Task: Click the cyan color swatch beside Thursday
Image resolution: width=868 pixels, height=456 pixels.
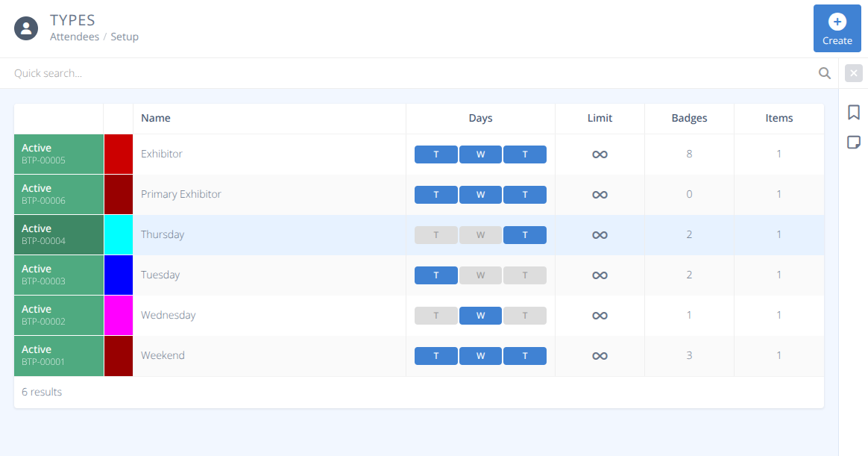Action: click(x=119, y=234)
